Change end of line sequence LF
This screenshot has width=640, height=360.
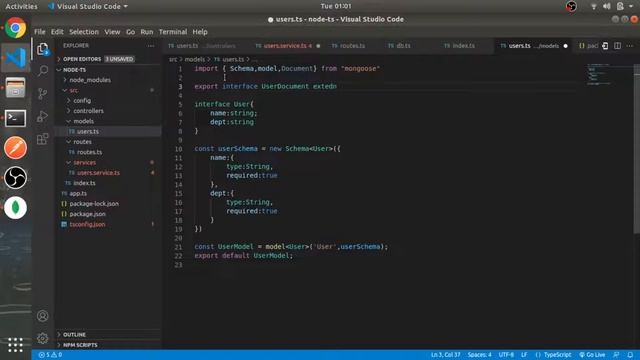click(x=524, y=355)
